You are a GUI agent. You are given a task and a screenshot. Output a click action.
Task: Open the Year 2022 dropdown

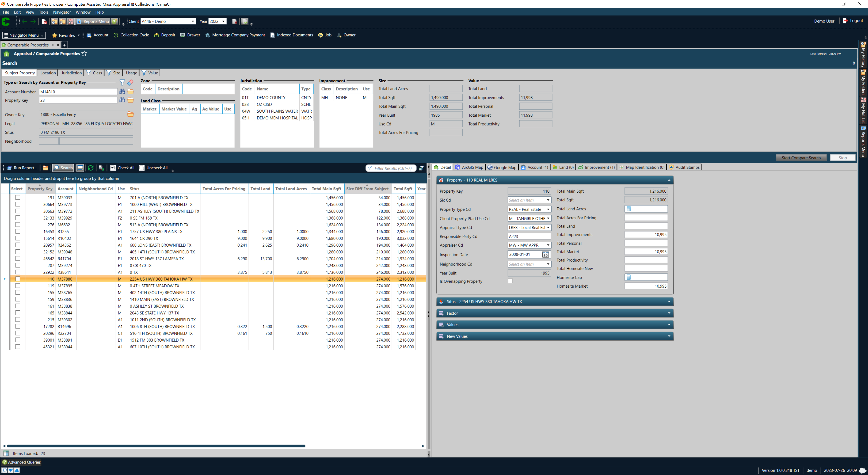[217, 21]
